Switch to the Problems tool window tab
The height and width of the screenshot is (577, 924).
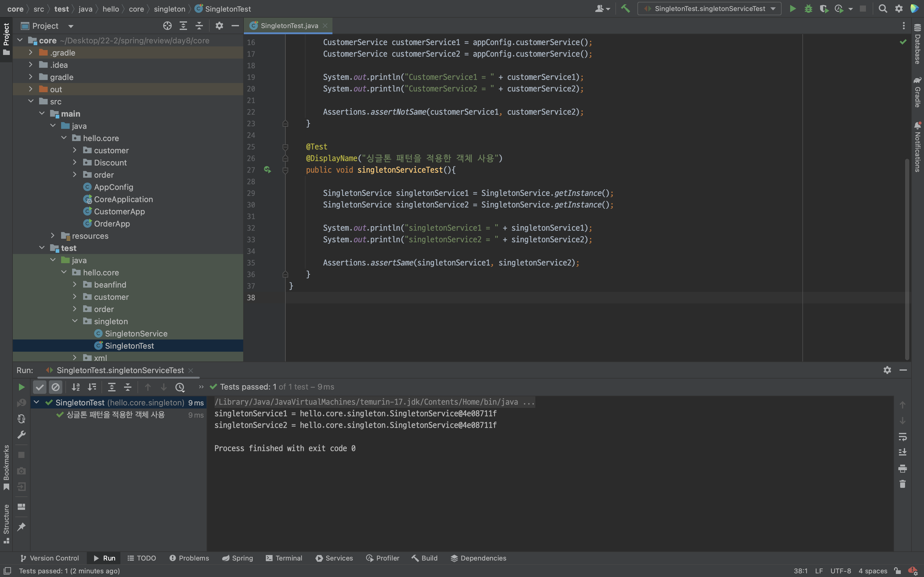pyautogui.click(x=189, y=558)
